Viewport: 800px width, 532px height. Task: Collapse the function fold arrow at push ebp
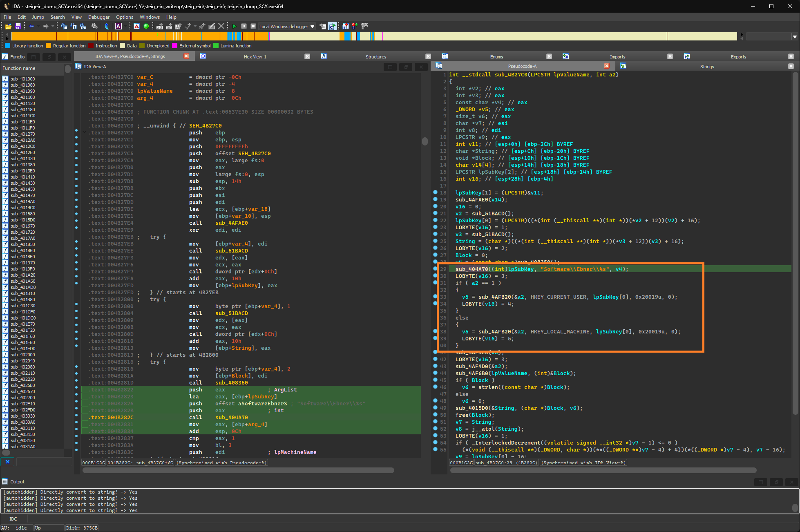tap(84, 132)
